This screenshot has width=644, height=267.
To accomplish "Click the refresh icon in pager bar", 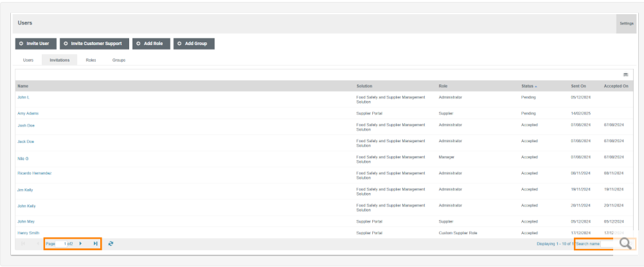I will tap(111, 244).
